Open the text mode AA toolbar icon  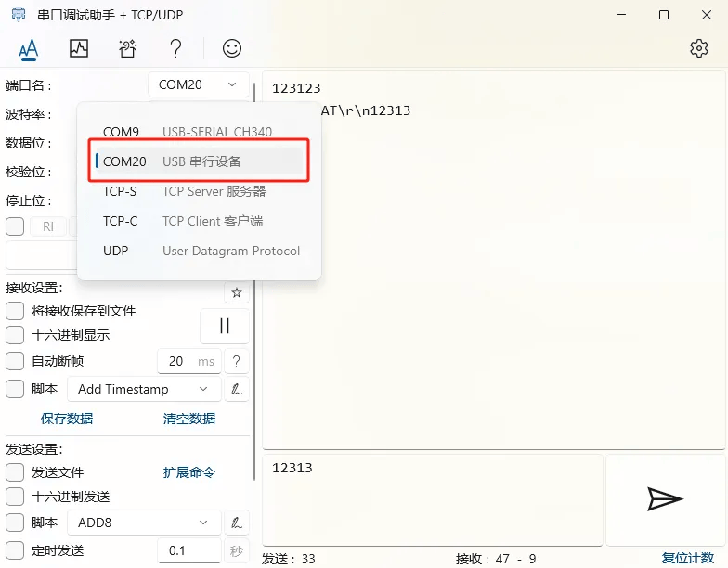[28, 48]
